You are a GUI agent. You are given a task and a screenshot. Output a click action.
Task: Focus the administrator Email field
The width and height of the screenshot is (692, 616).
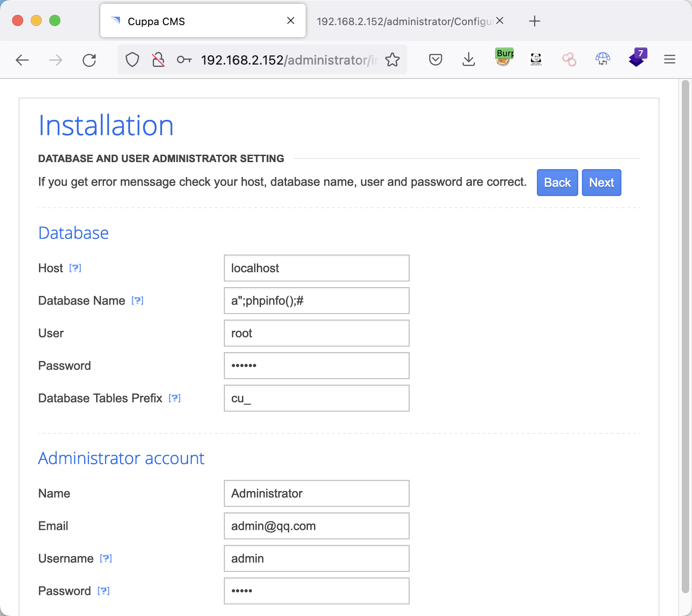click(x=316, y=526)
